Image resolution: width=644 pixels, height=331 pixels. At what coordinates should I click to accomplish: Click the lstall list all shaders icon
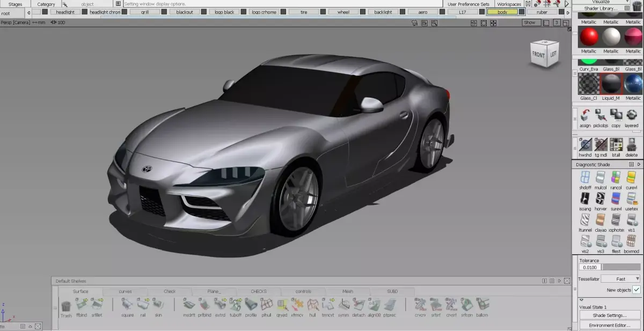[616, 146]
